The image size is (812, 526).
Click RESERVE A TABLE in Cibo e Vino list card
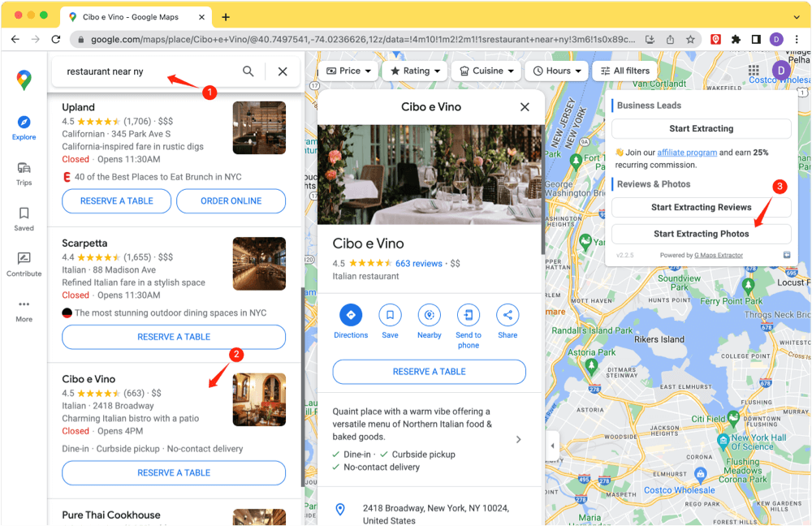[174, 473]
